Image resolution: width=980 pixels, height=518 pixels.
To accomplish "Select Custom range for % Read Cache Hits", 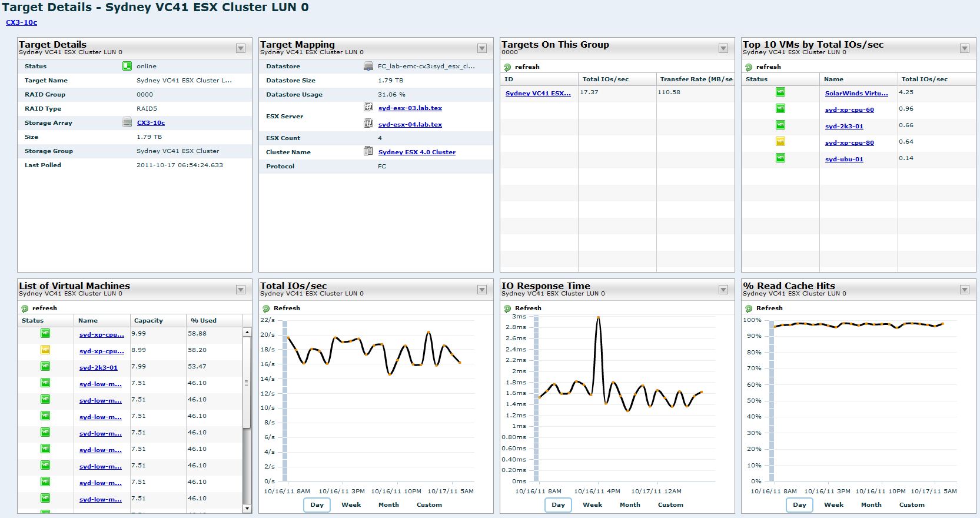I will (x=912, y=505).
